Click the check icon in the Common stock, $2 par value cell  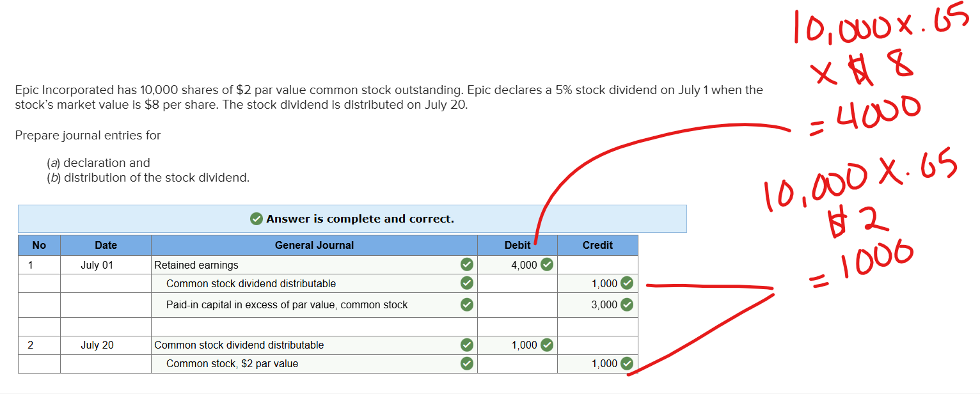point(467,363)
